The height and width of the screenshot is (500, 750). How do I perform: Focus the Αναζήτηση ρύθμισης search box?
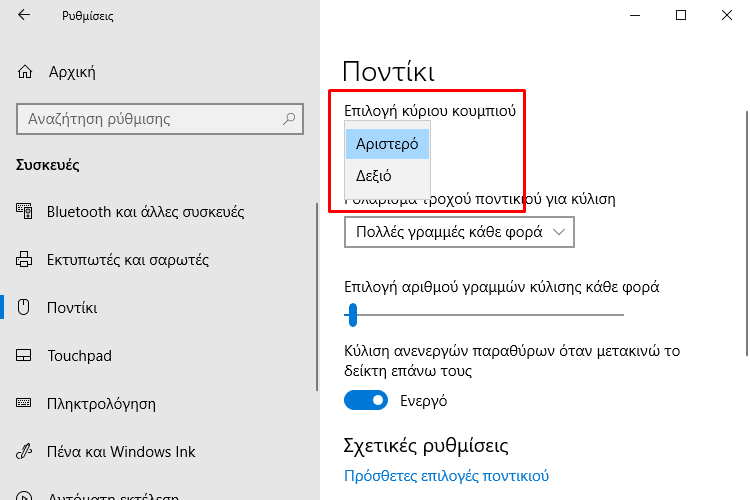(150, 119)
